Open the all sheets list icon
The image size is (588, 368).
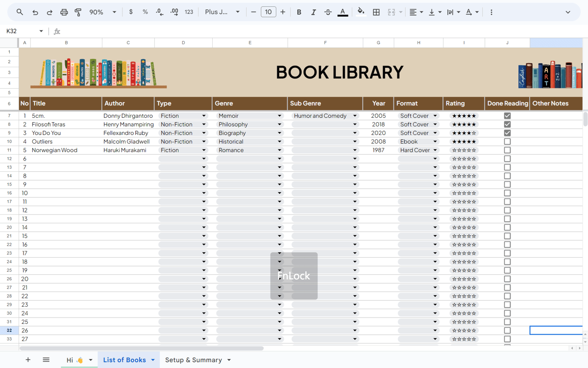point(46,360)
